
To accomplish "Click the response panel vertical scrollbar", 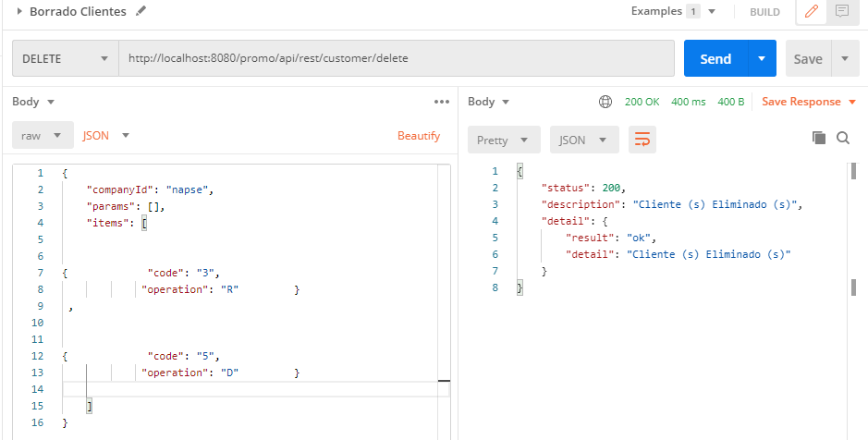I will coord(852,226).
